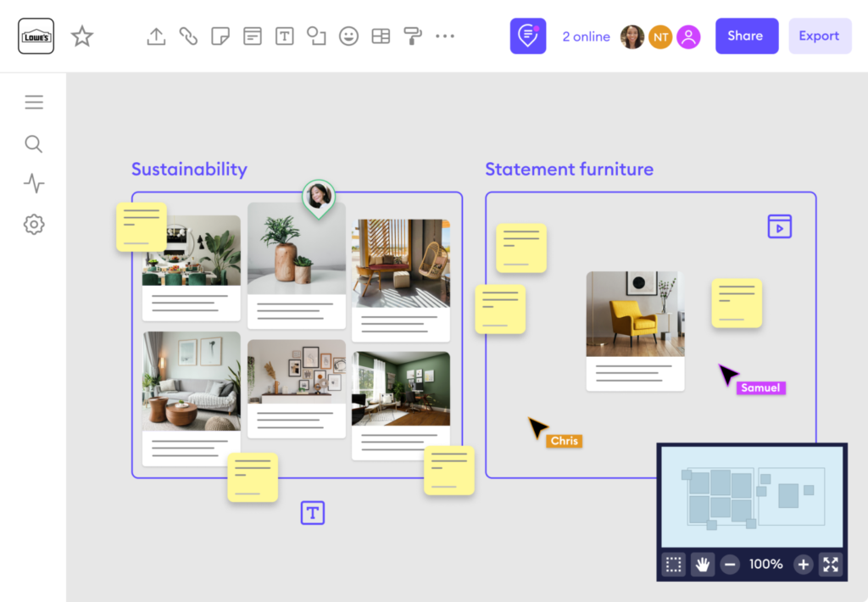Toggle the marquee selection tool in minimap
Screen dimensions: 868x602
[x=674, y=565]
